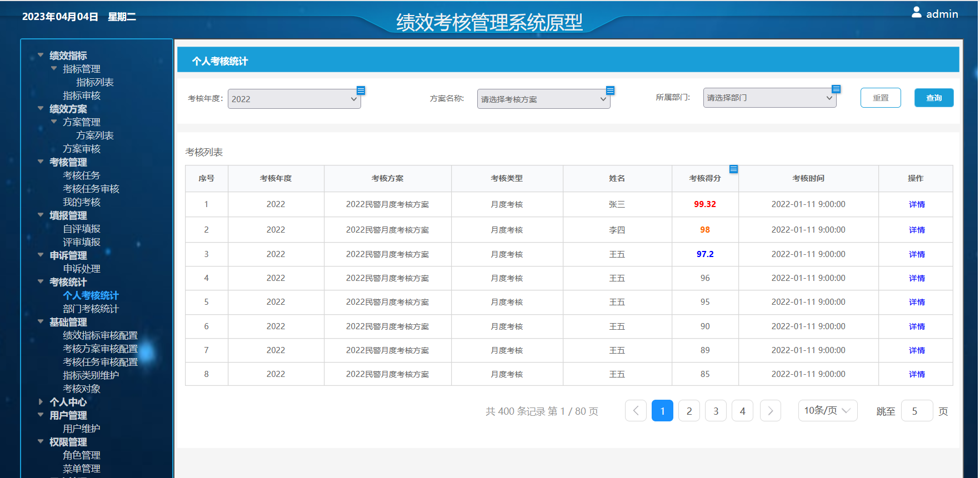Collapse the 申诉管理 tree node
980x478 pixels.
[x=41, y=255]
